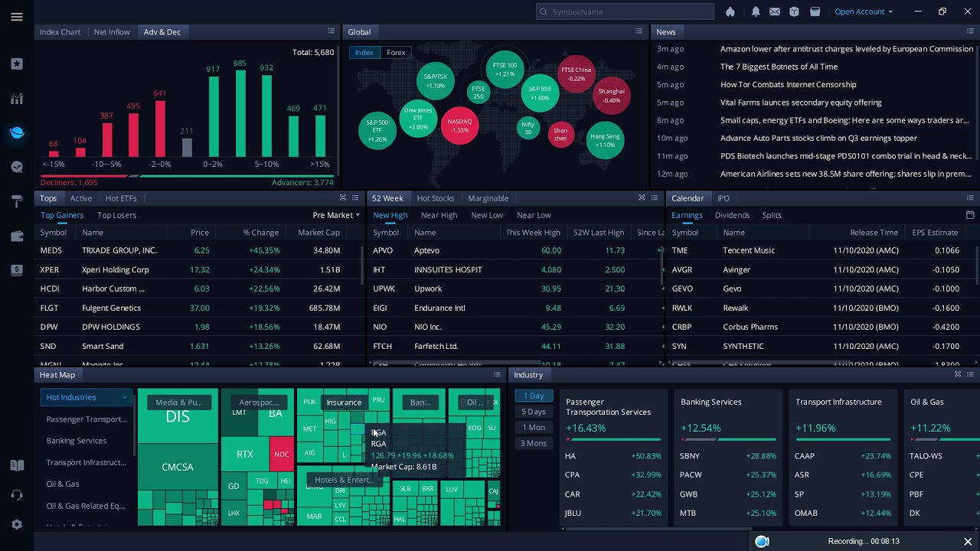Open the messages envelope icon
Image resolution: width=980 pixels, height=551 pixels.
point(775,11)
